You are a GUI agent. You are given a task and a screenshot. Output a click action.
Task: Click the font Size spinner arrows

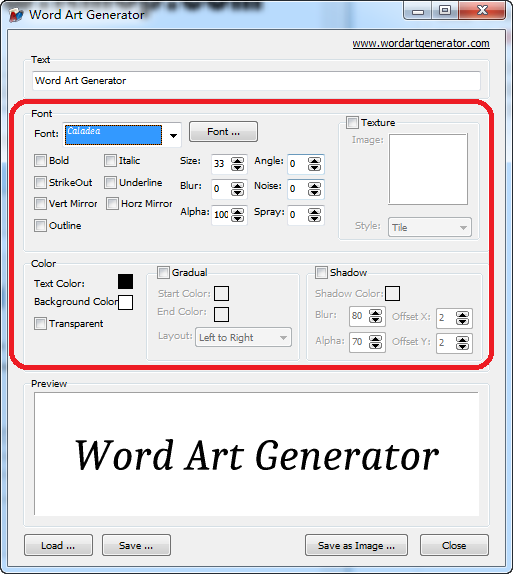click(238, 164)
